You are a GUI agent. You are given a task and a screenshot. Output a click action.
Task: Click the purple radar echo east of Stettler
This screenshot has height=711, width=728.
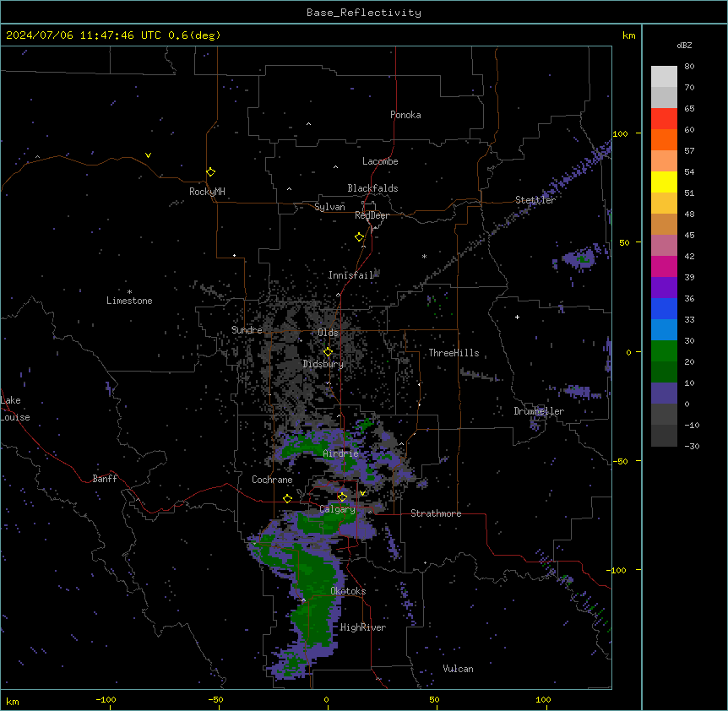[579, 258]
